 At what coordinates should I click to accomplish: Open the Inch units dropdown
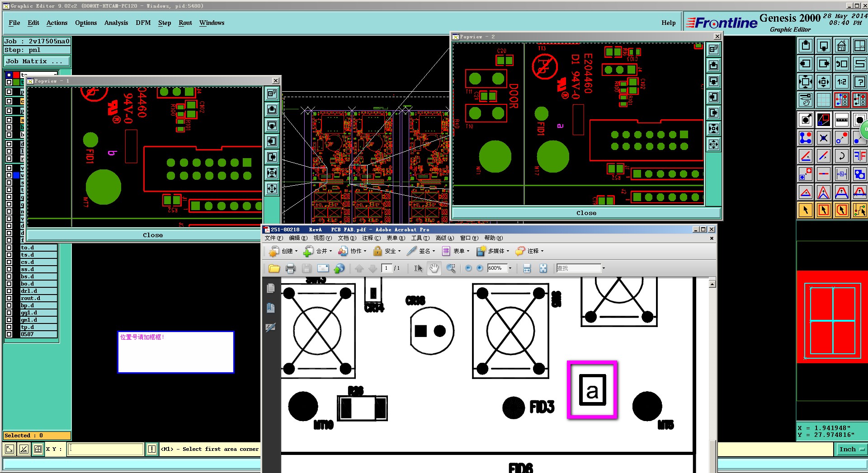851,450
